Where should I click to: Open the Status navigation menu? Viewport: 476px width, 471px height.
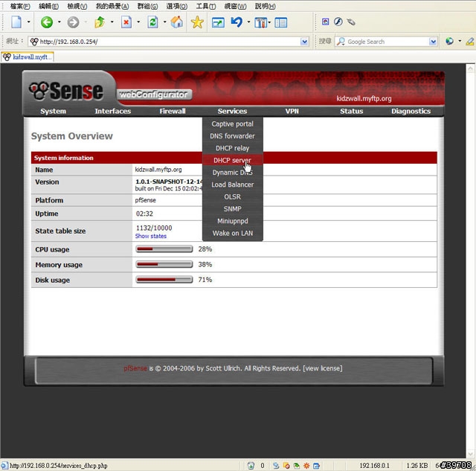(351, 111)
